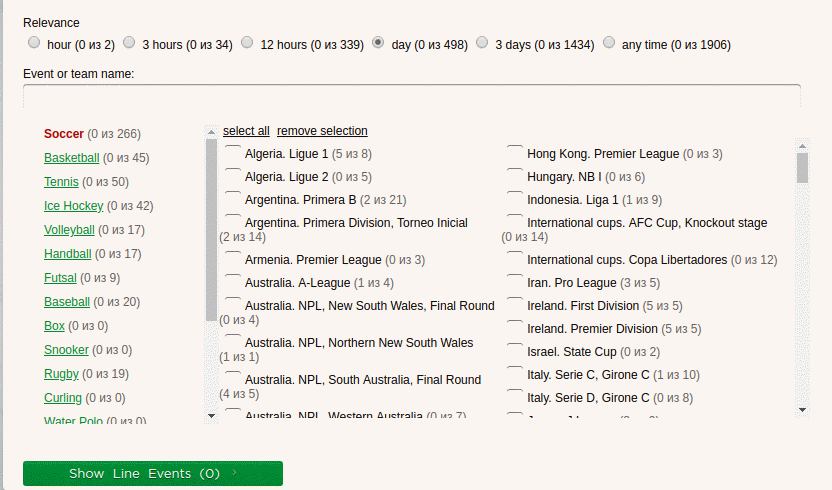Image resolution: width=832 pixels, height=490 pixels.
Task: Click the 'select all' link
Action: pos(246,131)
